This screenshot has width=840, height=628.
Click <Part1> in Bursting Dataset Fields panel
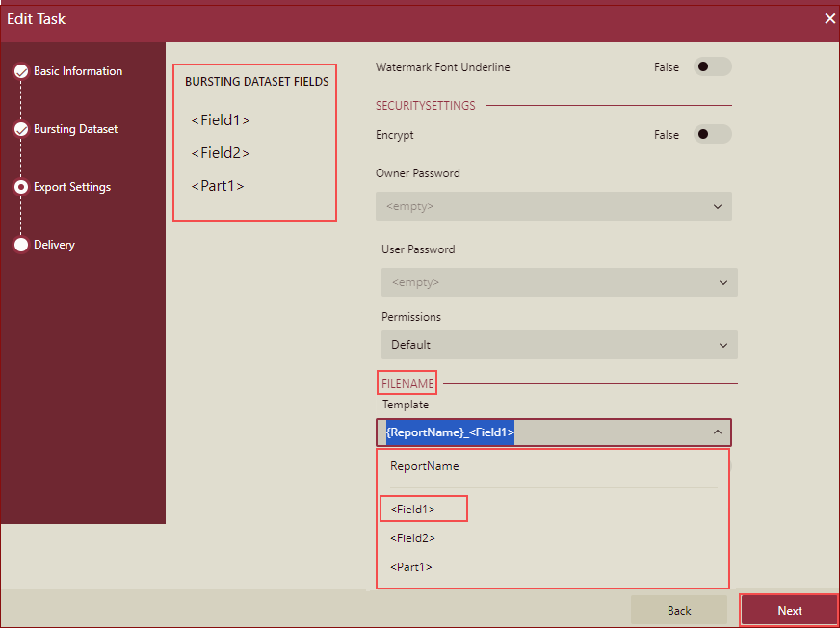tap(214, 185)
